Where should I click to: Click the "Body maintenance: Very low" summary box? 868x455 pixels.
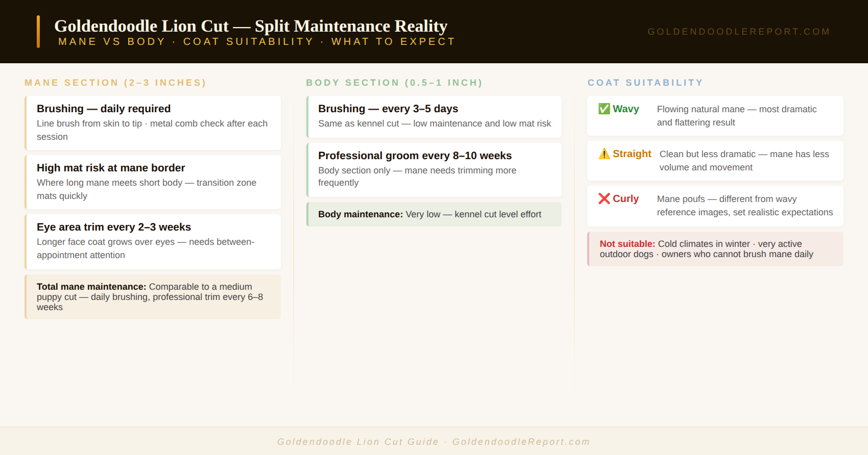[434, 214]
